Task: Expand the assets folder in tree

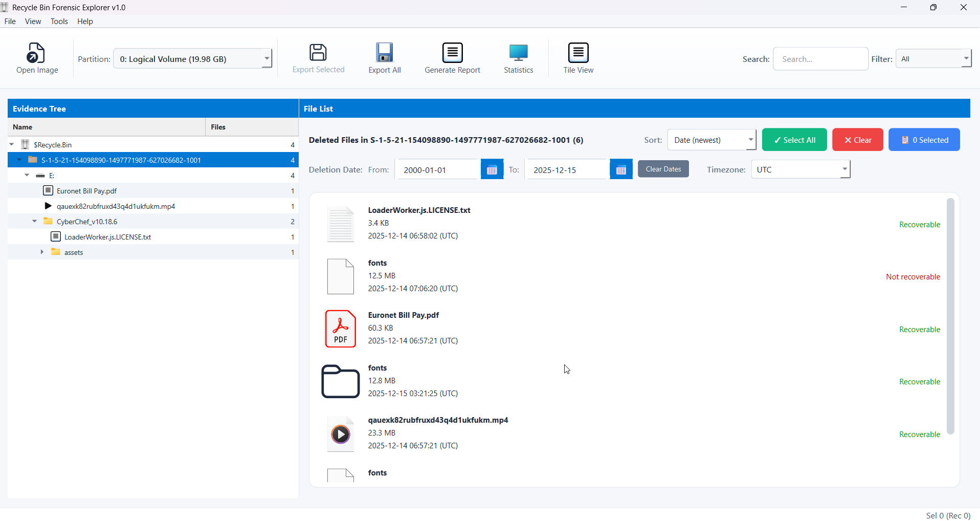Action: (x=42, y=252)
